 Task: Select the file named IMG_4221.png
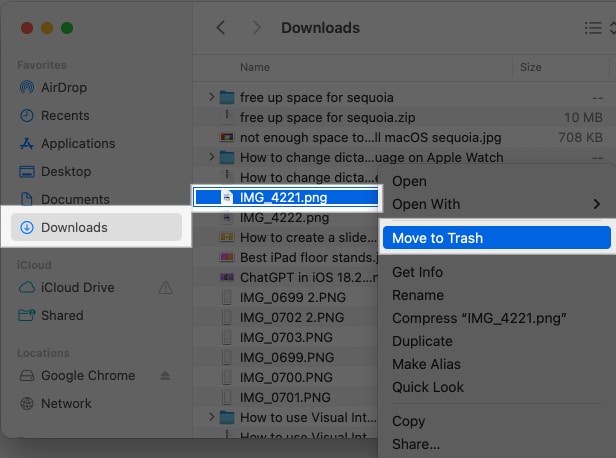tap(284, 197)
